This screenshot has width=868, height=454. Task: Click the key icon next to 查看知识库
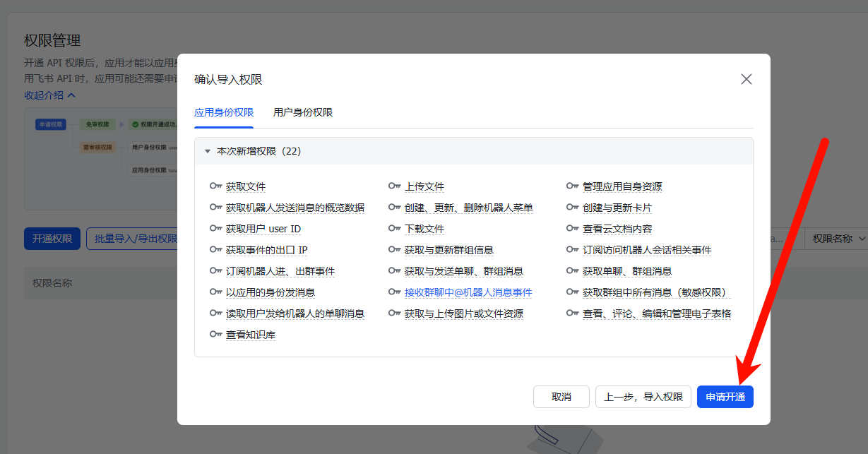tap(216, 335)
